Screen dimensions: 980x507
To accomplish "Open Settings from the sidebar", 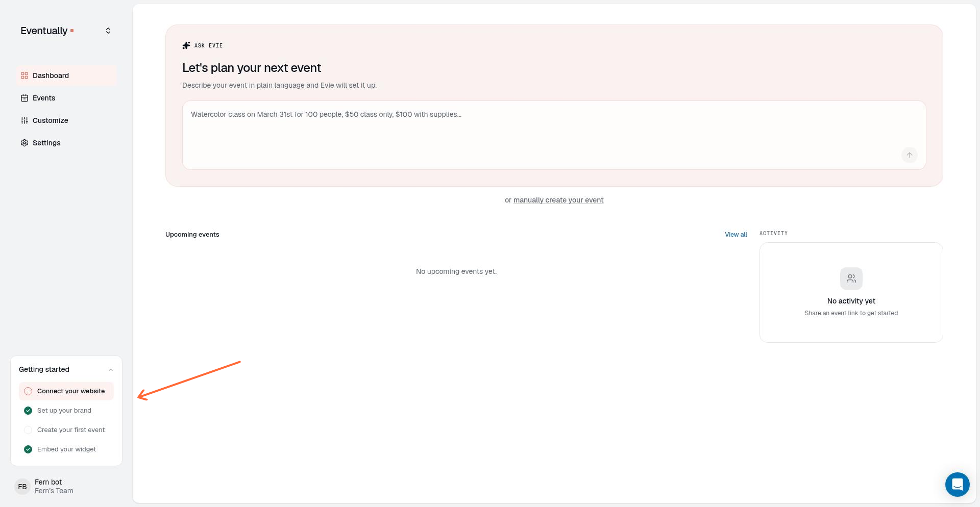I will (66, 143).
